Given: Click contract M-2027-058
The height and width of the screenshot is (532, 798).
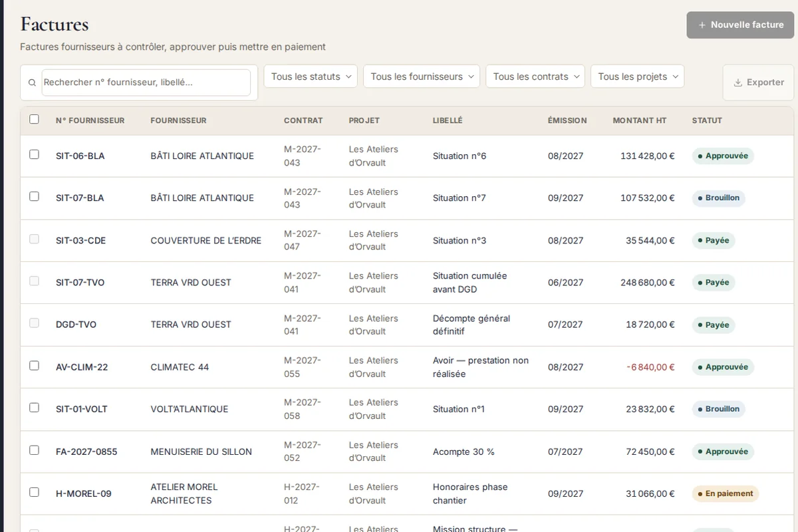Looking at the screenshot, I should point(303,409).
